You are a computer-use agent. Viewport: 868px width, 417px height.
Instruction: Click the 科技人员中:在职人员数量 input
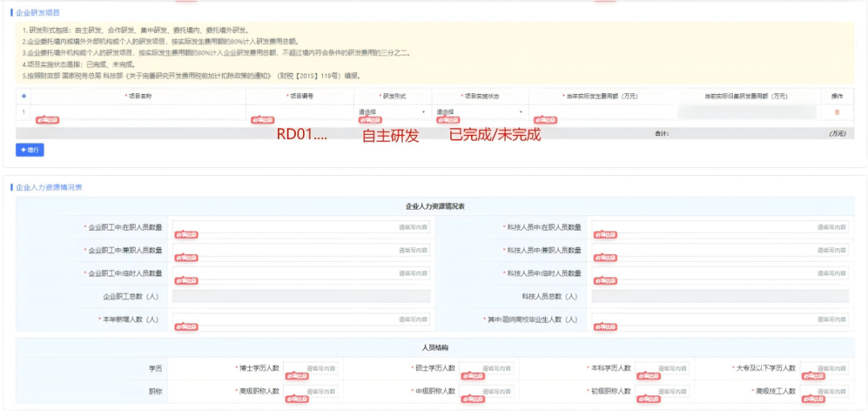click(720, 227)
